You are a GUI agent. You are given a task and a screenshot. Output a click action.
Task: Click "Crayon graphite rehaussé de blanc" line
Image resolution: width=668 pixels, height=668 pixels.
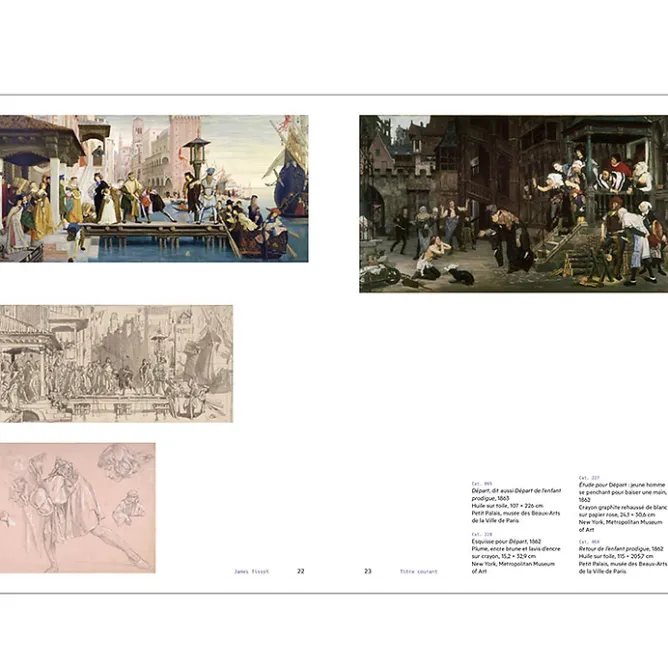622,507
